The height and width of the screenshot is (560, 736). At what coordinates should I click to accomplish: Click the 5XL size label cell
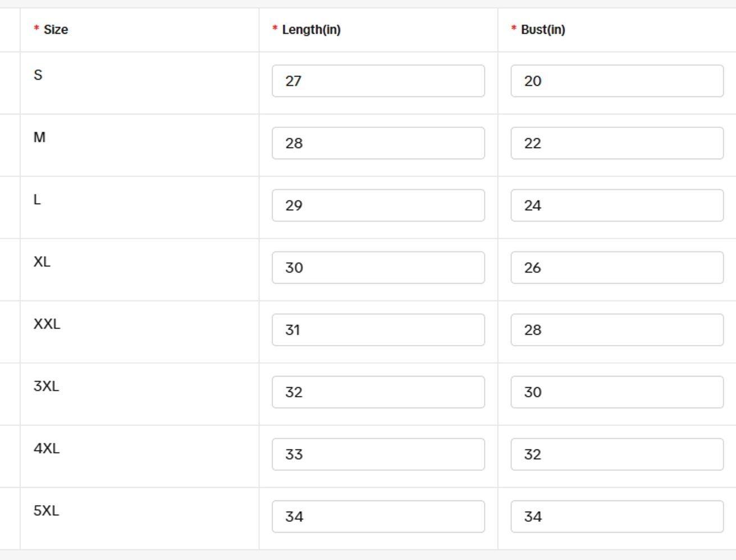[x=46, y=511]
